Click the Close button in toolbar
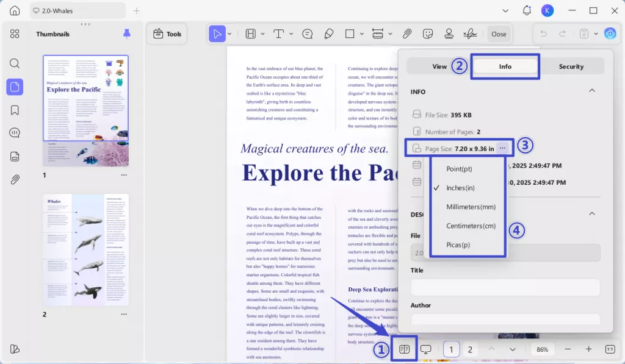 tap(499, 34)
